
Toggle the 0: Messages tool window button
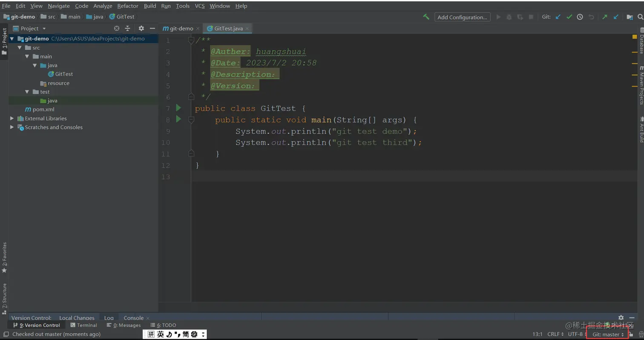click(x=124, y=325)
